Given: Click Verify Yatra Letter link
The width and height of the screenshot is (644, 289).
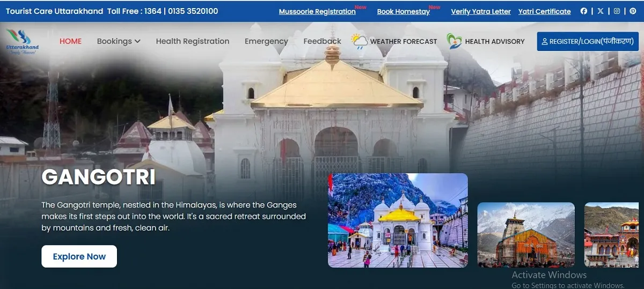Looking at the screenshot, I should coord(481,12).
